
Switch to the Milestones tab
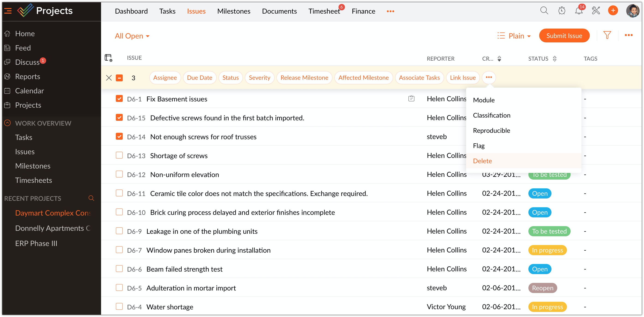click(x=234, y=11)
